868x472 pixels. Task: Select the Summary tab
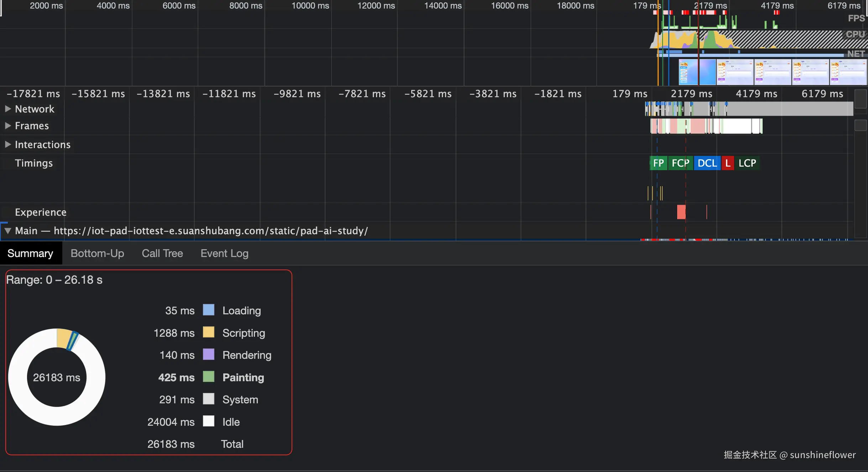30,253
